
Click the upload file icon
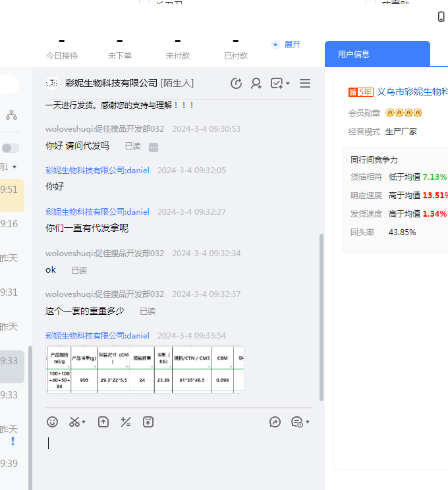click(103, 422)
